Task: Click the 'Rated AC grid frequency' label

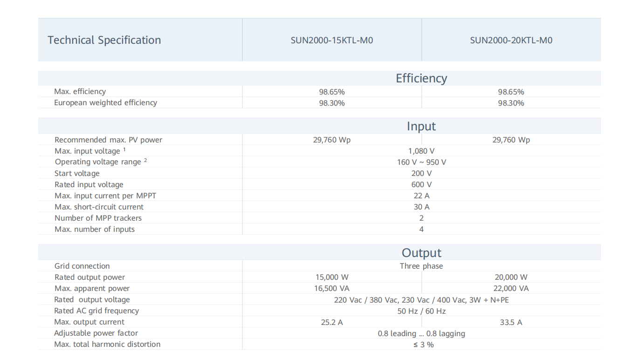Action: point(96,311)
